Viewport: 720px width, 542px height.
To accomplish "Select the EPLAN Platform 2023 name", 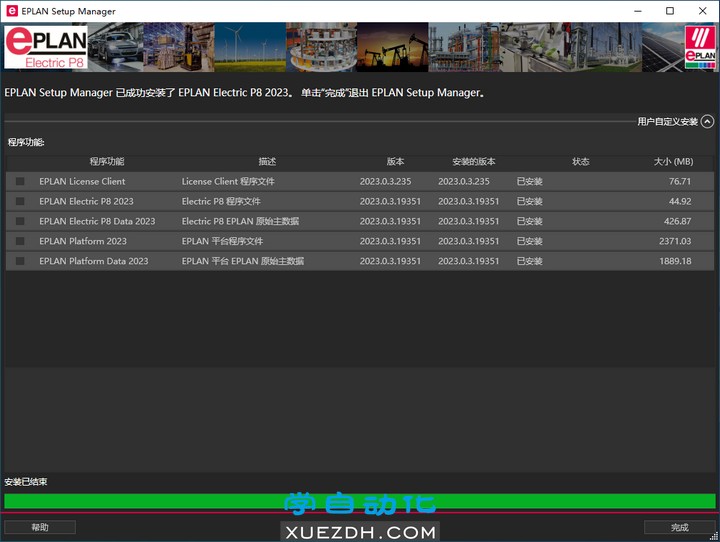I will pos(83,241).
